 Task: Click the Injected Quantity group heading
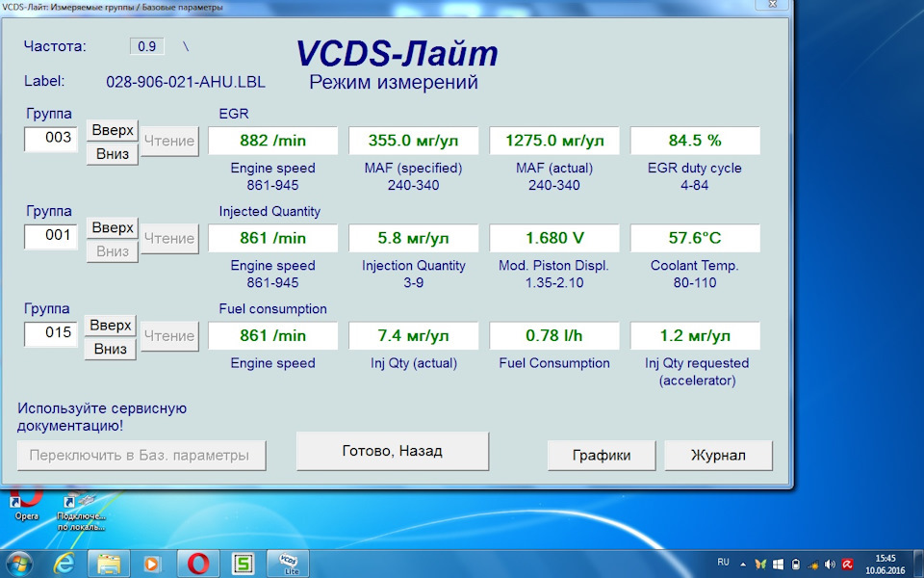269,212
